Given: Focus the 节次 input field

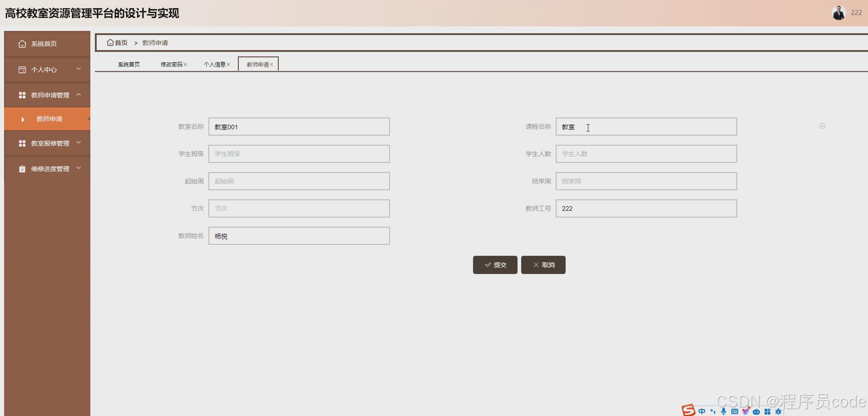Looking at the screenshot, I should coord(299,208).
